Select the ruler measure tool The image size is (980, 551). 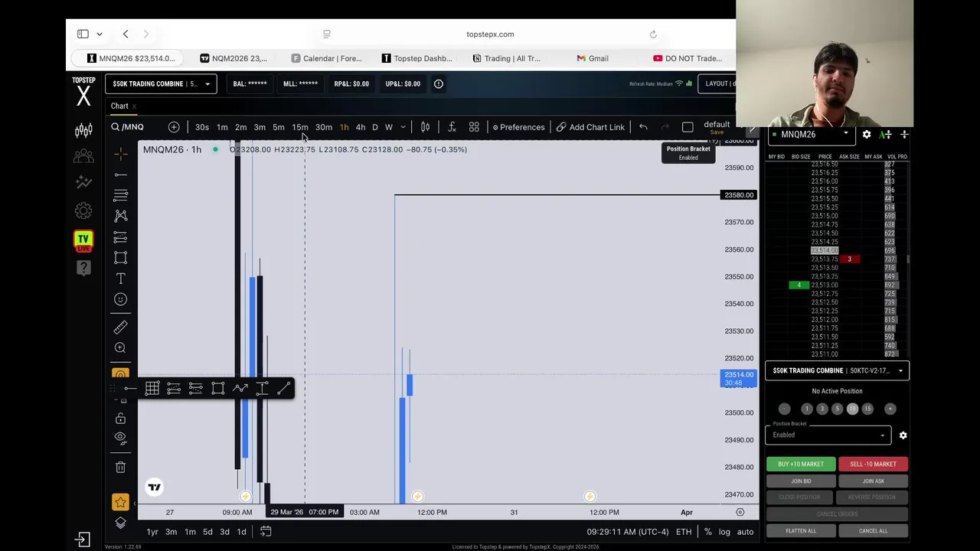pos(120,328)
